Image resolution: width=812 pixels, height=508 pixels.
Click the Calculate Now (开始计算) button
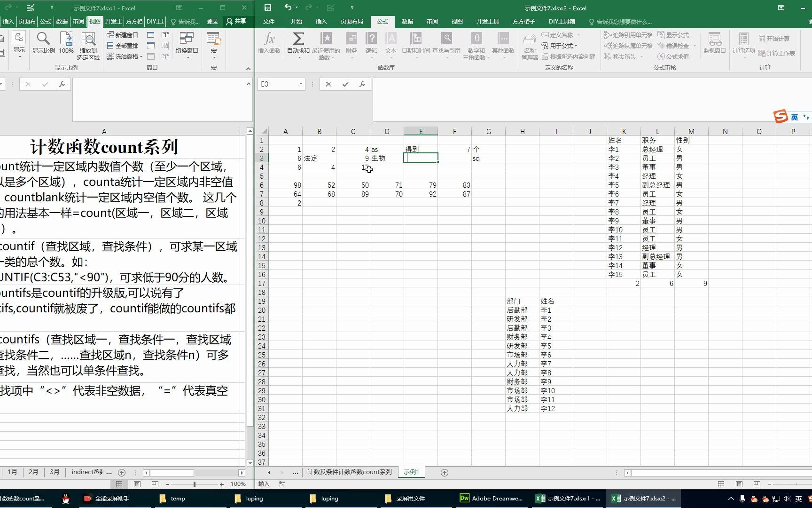click(774, 39)
